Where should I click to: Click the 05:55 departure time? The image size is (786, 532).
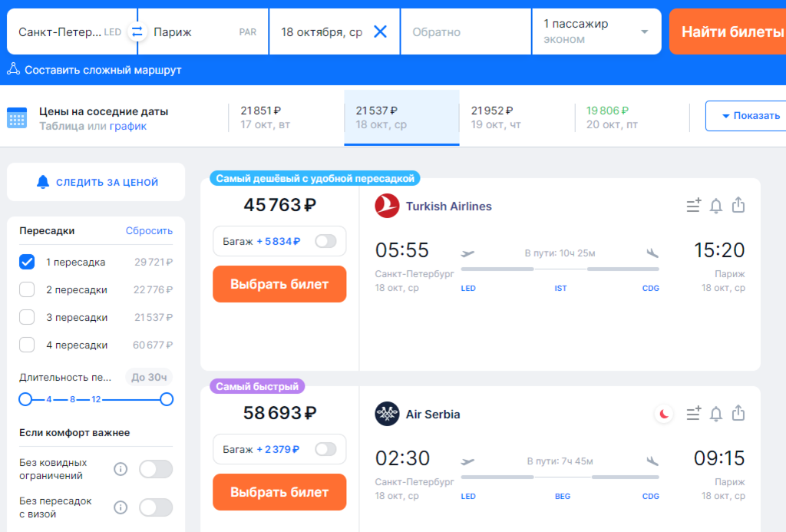tap(402, 250)
